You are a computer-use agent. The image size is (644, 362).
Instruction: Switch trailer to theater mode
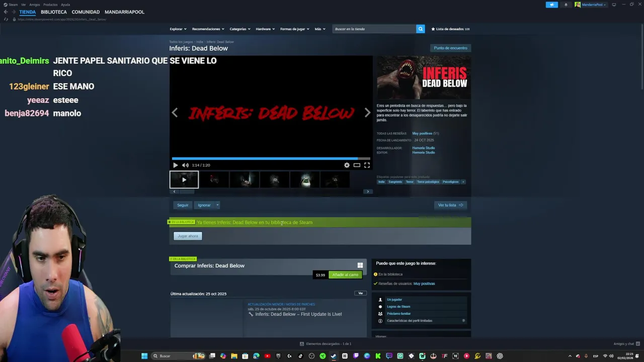(357, 165)
